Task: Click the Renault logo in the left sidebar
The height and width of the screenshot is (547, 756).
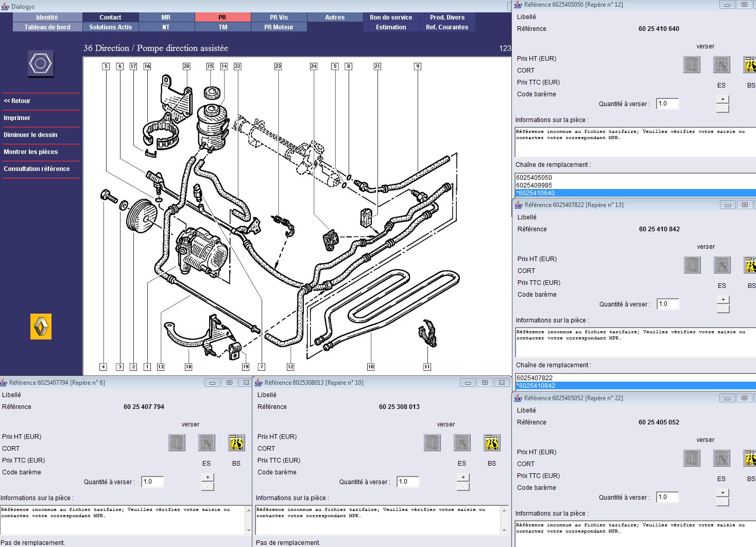Action: [x=41, y=327]
